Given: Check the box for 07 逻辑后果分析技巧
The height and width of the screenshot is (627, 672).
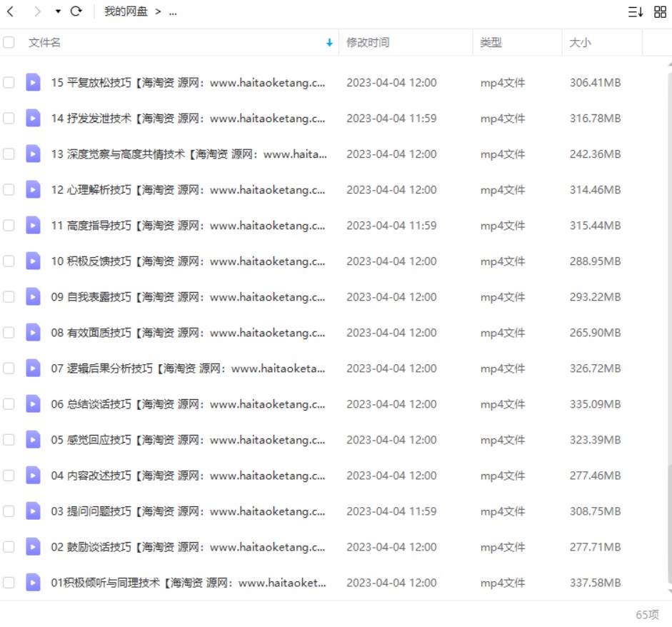Looking at the screenshot, I should pos(9,368).
